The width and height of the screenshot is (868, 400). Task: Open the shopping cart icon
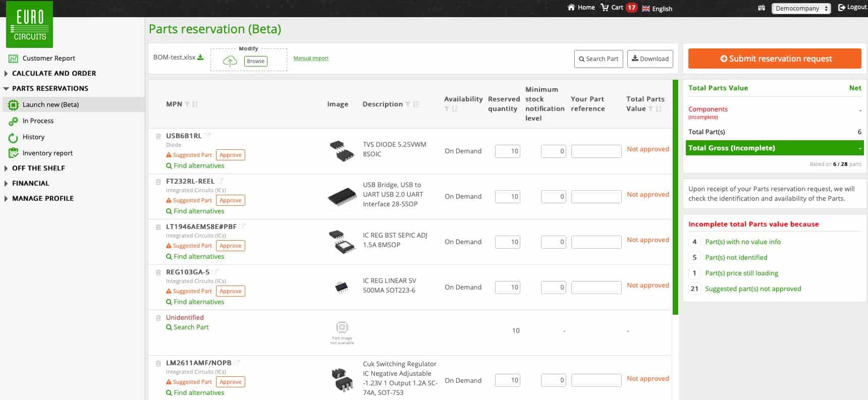[605, 8]
